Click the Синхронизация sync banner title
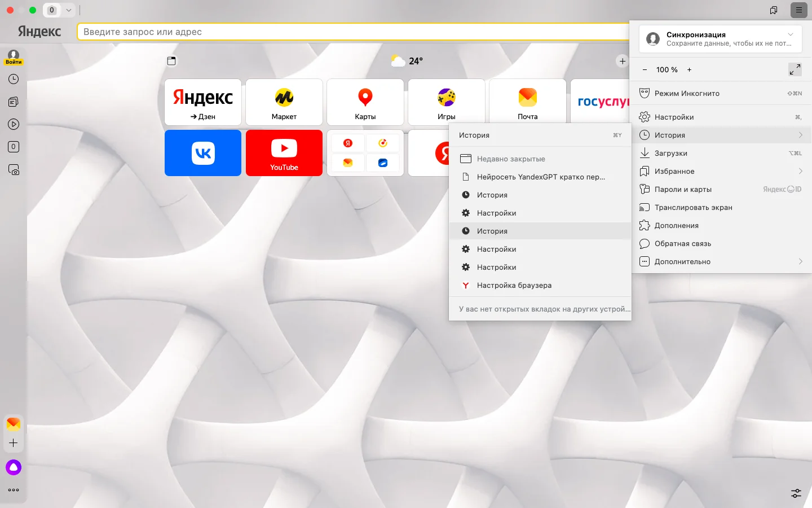This screenshot has height=508, width=812. [x=696, y=35]
